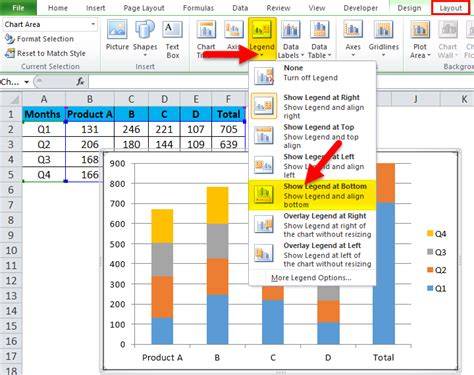The image size is (474, 375).
Task: Select None to turn off legend
Action: (312, 73)
